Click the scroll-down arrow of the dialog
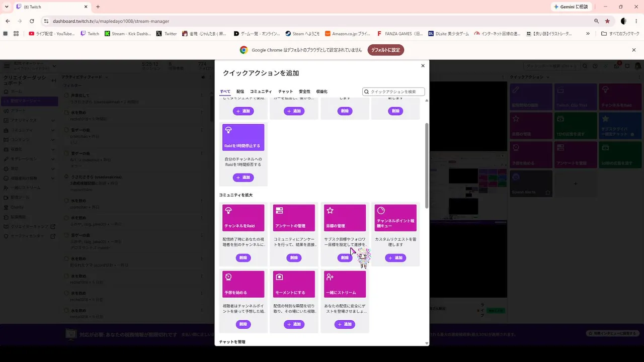This screenshot has height=362, width=644. [x=427, y=343]
